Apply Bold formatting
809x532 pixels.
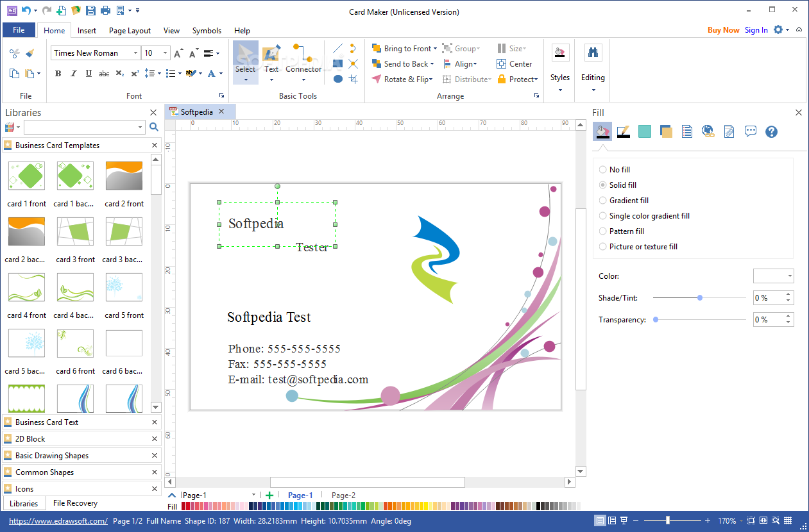point(58,74)
